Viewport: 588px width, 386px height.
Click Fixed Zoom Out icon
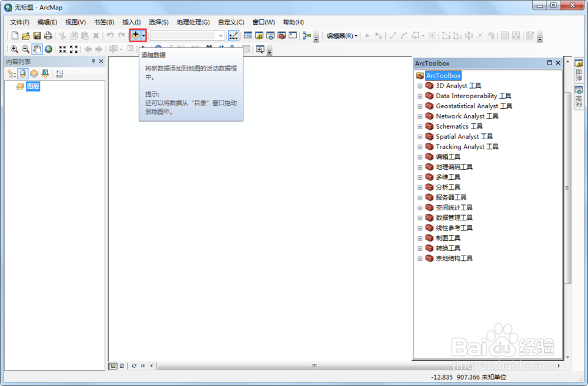74,49
